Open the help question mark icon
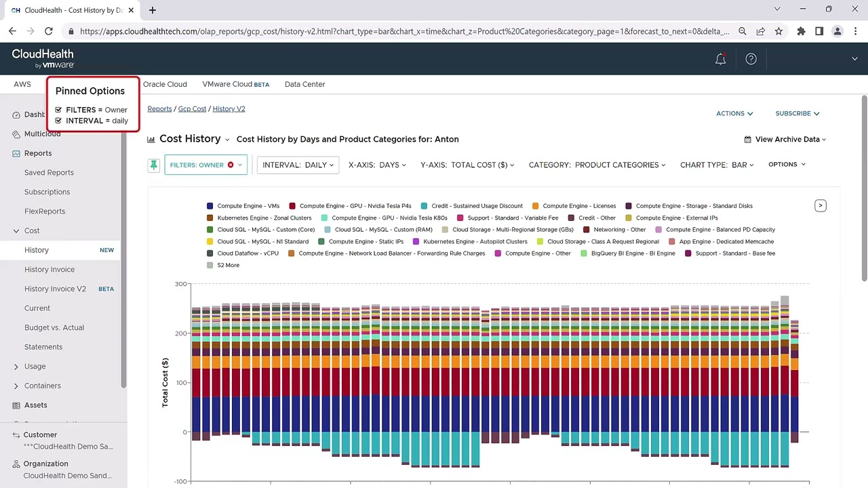The width and height of the screenshot is (868, 488). [x=751, y=59]
